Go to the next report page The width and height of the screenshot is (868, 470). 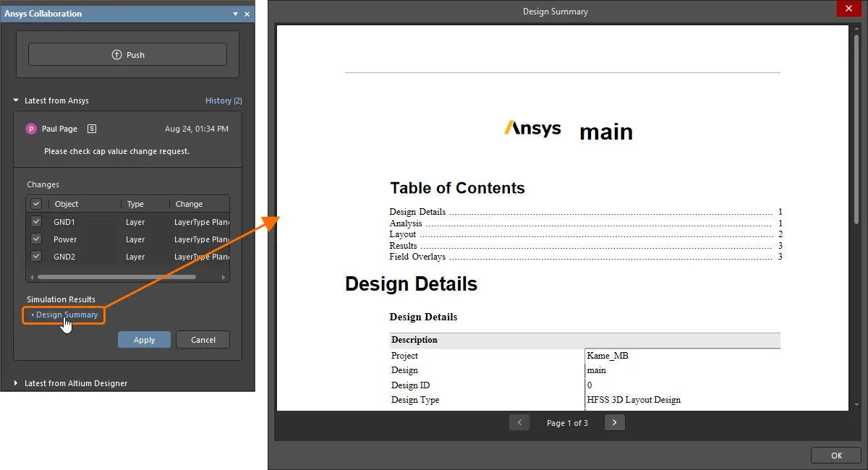coord(614,422)
